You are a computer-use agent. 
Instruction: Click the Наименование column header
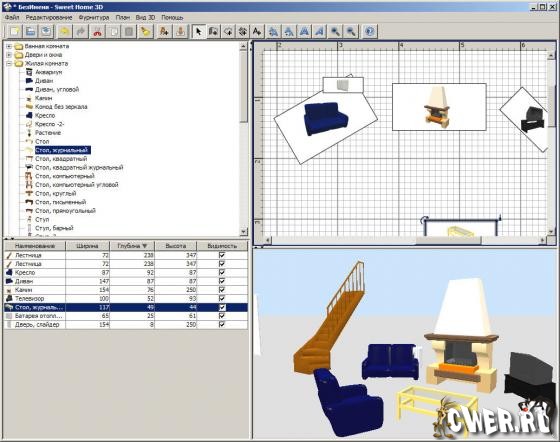tap(35, 246)
